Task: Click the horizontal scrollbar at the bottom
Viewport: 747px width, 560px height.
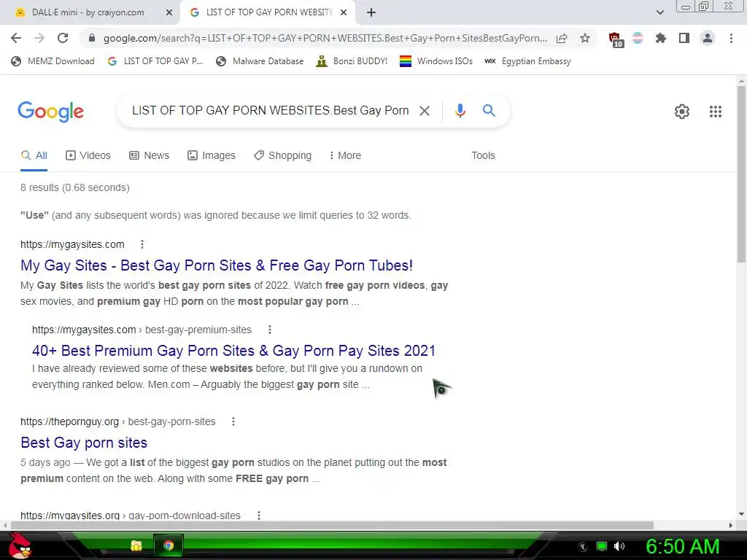Action: click(x=332, y=525)
